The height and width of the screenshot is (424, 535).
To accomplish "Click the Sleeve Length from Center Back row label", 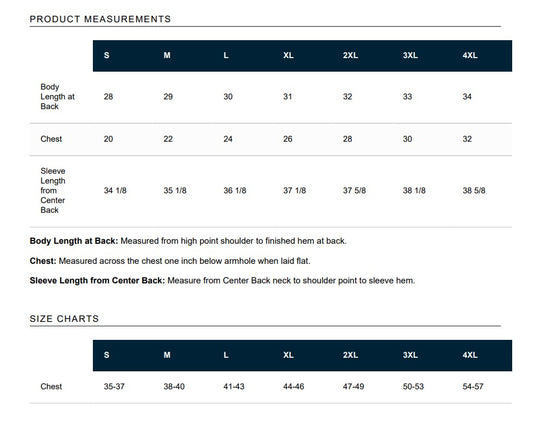I will coord(53,190).
